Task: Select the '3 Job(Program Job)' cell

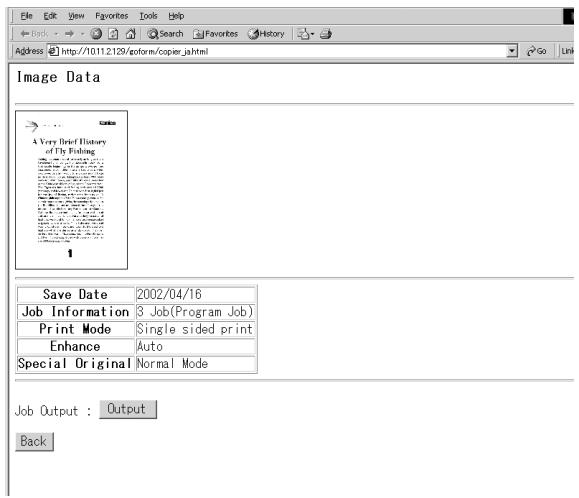Action: click(196, 312)
